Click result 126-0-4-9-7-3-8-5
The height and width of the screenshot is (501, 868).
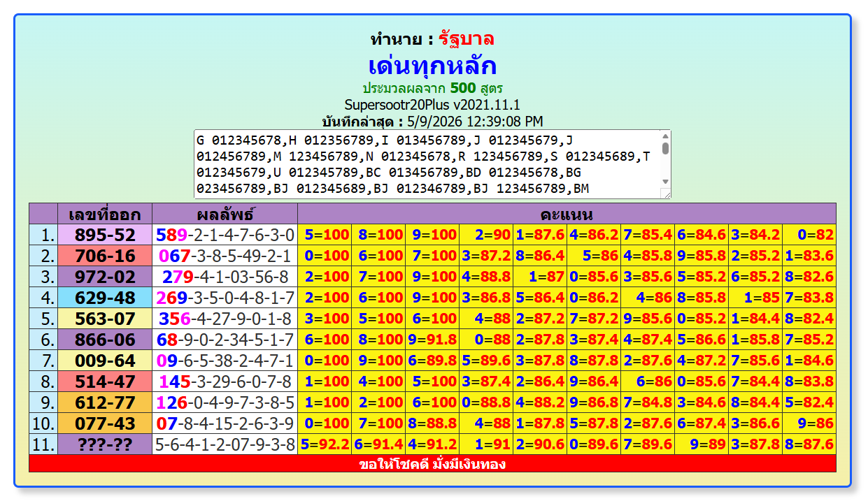[x=225, y=402]
